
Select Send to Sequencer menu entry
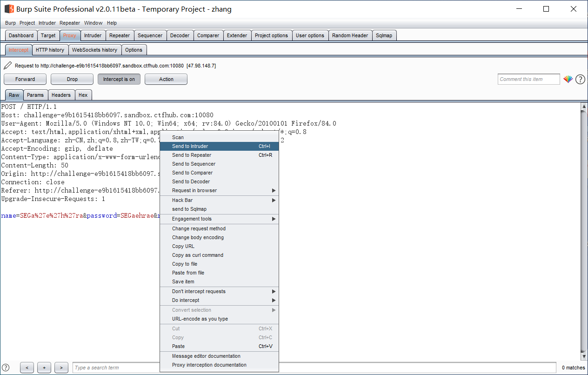219,164
